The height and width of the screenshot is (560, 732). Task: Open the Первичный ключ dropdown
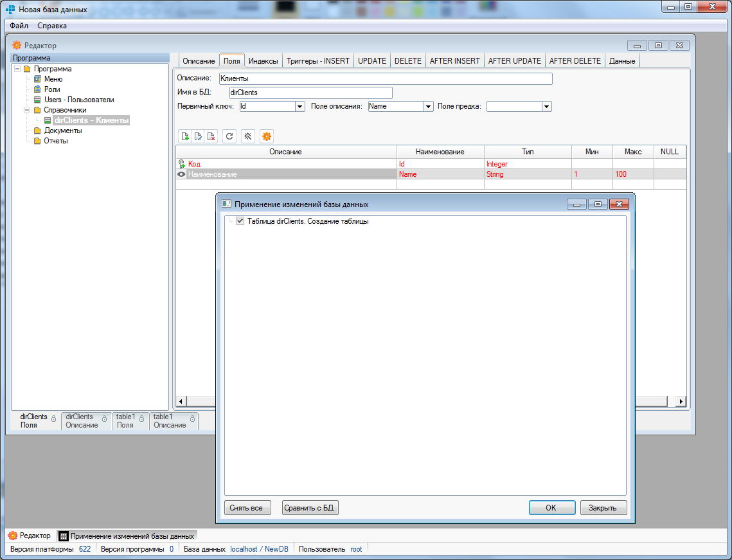click(x=299, y=107)
